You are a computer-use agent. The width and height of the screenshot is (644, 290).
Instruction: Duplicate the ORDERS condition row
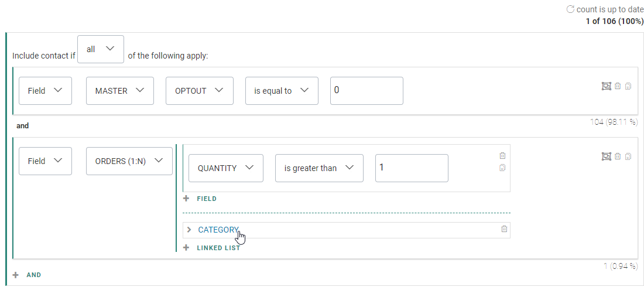pyautogui.click(x=628, y=156)
